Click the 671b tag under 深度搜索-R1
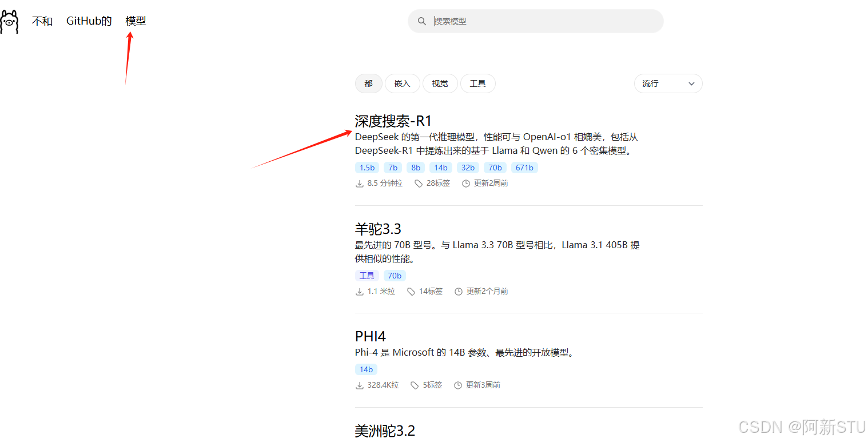 (524, 168)
